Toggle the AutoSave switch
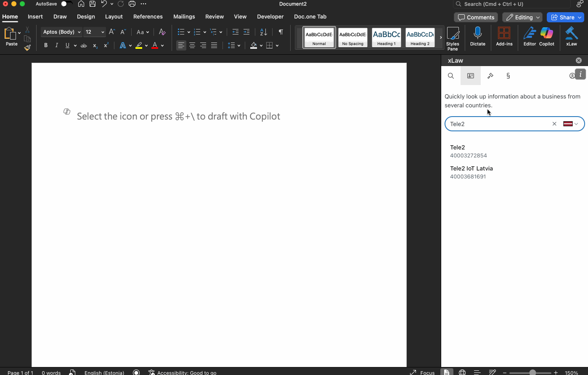The height and width of the screenshot is (375, 588). [x=66, y=4]
